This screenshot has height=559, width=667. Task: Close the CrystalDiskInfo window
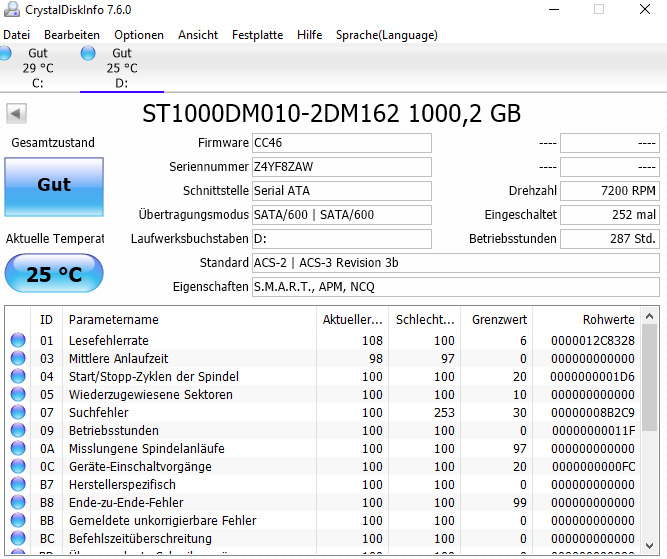(645, 9)
